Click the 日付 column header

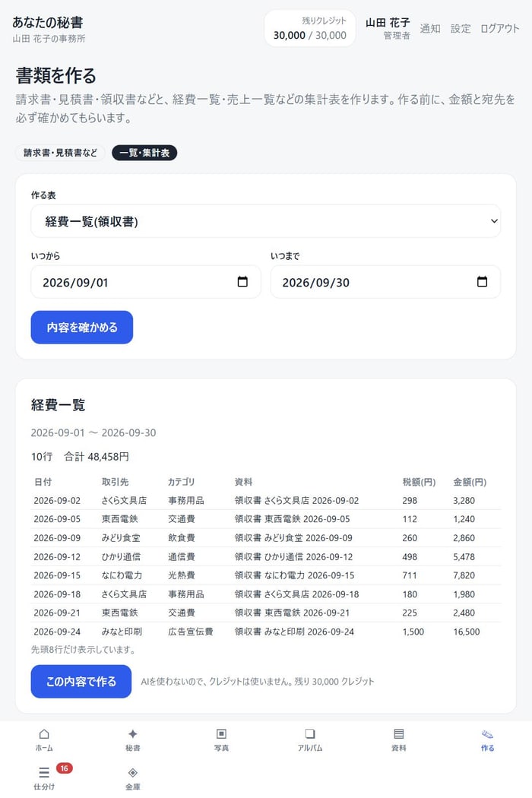point(43,481)
